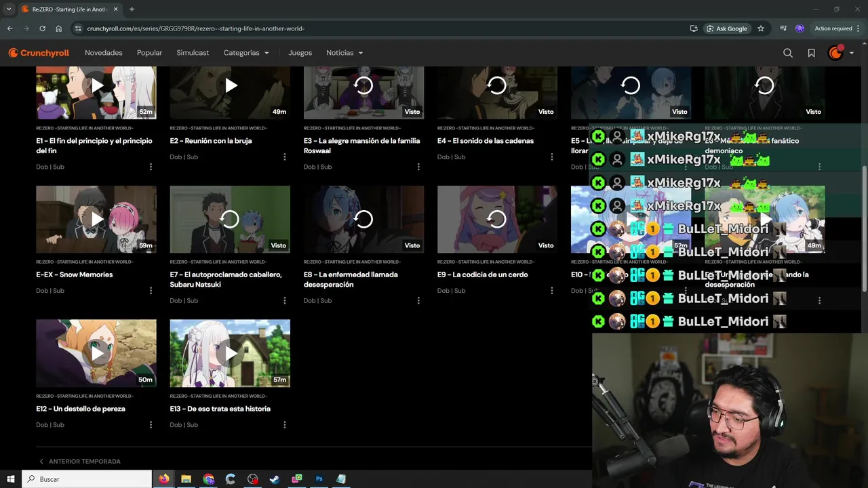Open the Simulcast menu item
This screenshot has height=488, width=868.
193,53
